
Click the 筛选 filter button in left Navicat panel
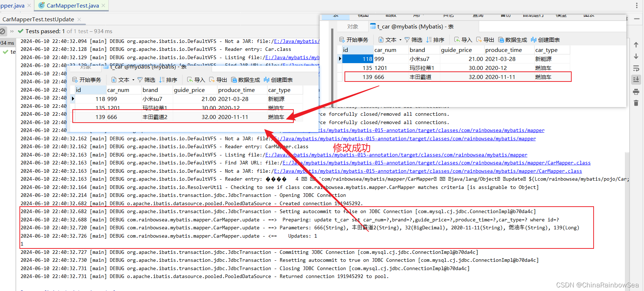point(146,80)
